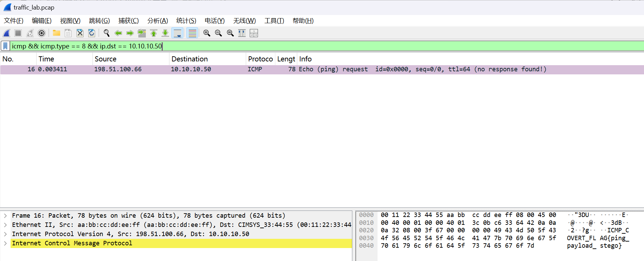644x261 pixels.
Task: Open the 帮助(H) menu
Action: [303, 21]
